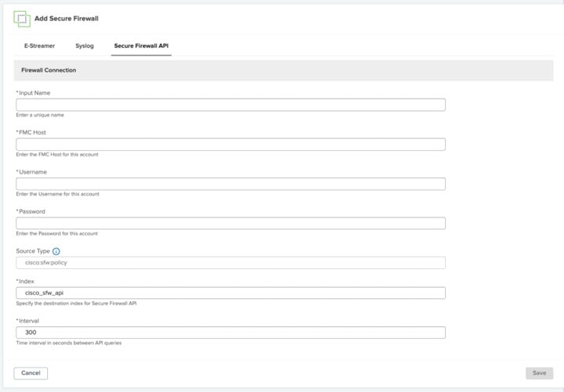Focus the Interval field showing 300

click(x=230, y=333)
